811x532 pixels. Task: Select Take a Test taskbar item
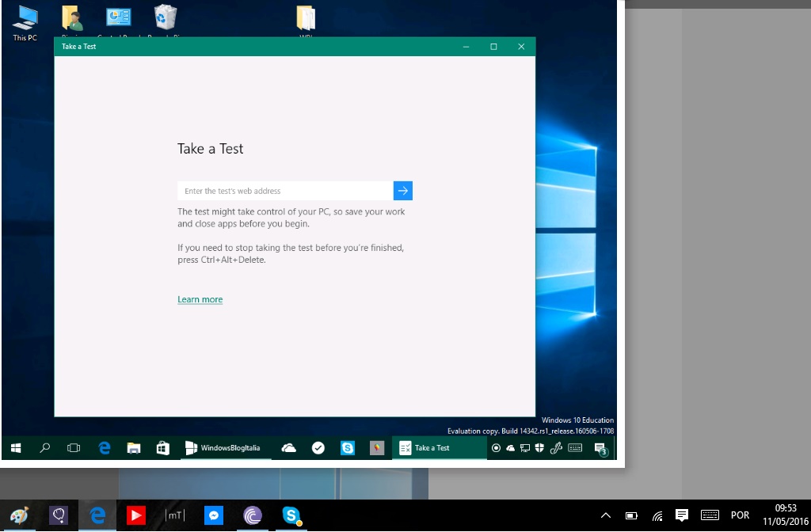pyautogui.click(x=438, y=448)
